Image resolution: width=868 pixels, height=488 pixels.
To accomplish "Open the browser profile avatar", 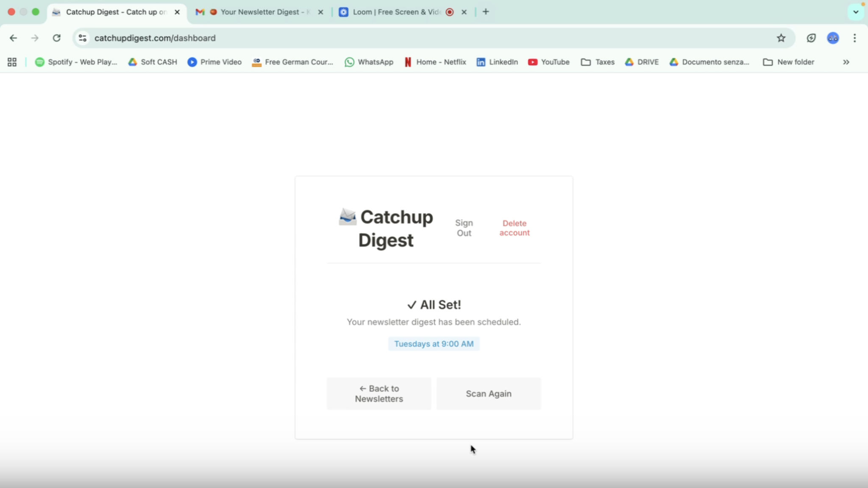I will click(833, 38).
